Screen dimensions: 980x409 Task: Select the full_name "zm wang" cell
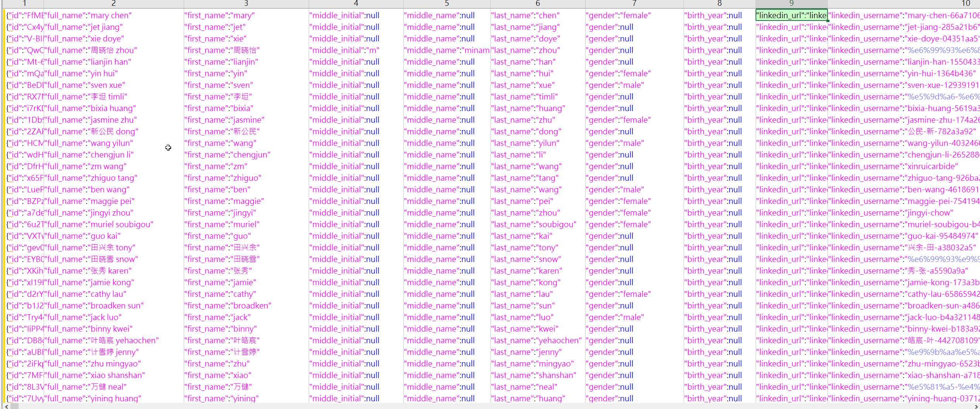coord(114,166)
